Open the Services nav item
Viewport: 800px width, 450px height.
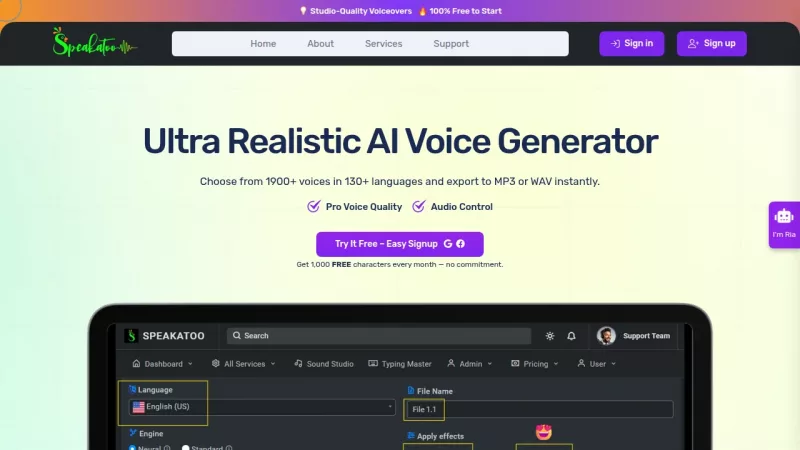(x=383, y=44)
